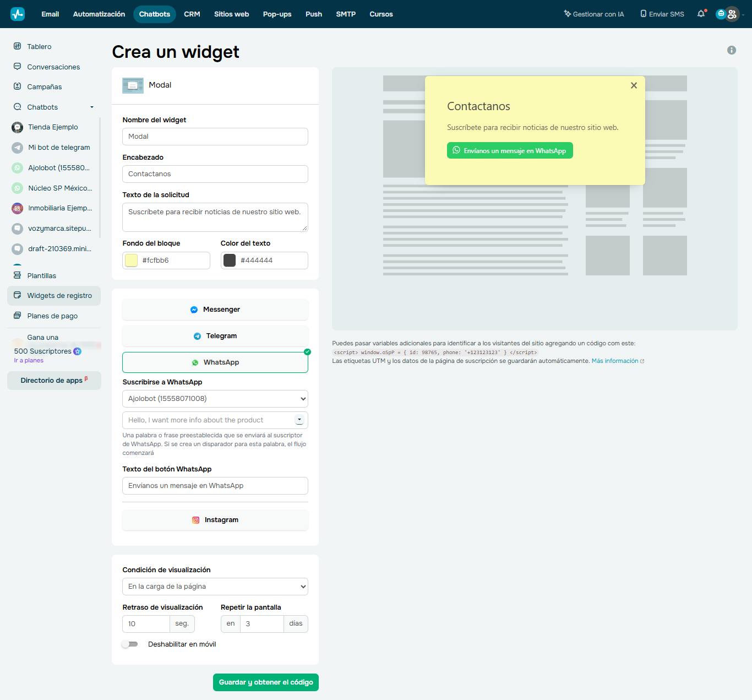This screenshot has height=700, width=752.
Task: Switch to the Automatización top tab
Action: pos(99,14)
